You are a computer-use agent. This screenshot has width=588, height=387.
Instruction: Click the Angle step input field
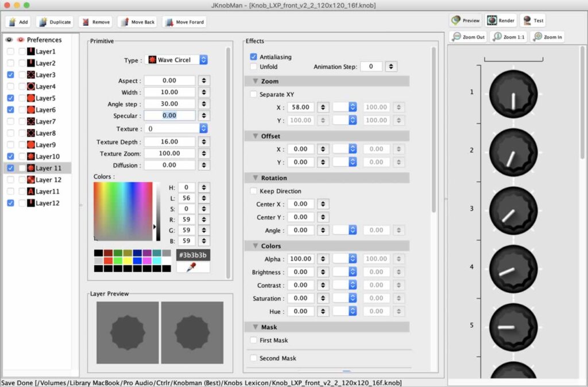[x=169, y=104]
